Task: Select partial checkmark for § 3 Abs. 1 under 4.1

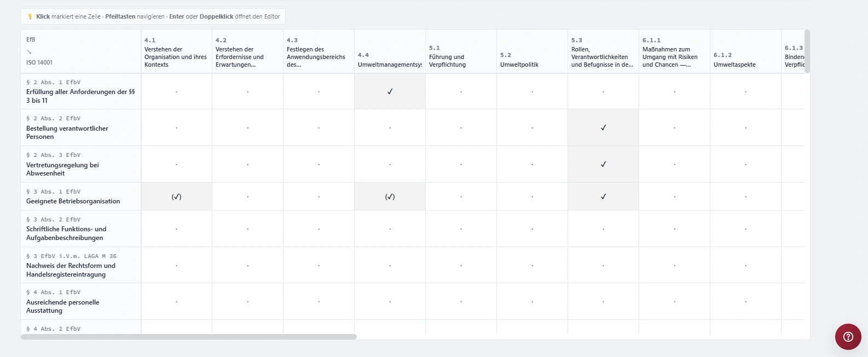Action: [x=176, y=196]
